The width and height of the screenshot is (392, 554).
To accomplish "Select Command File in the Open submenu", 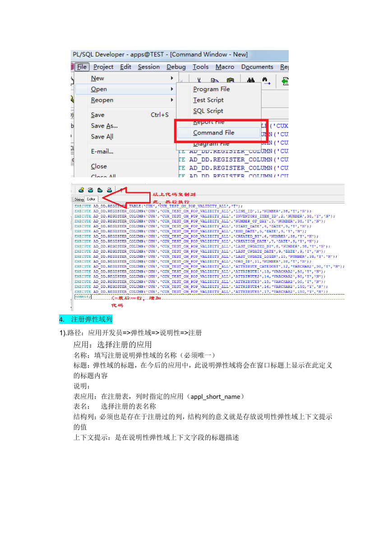I will point(219,133).
